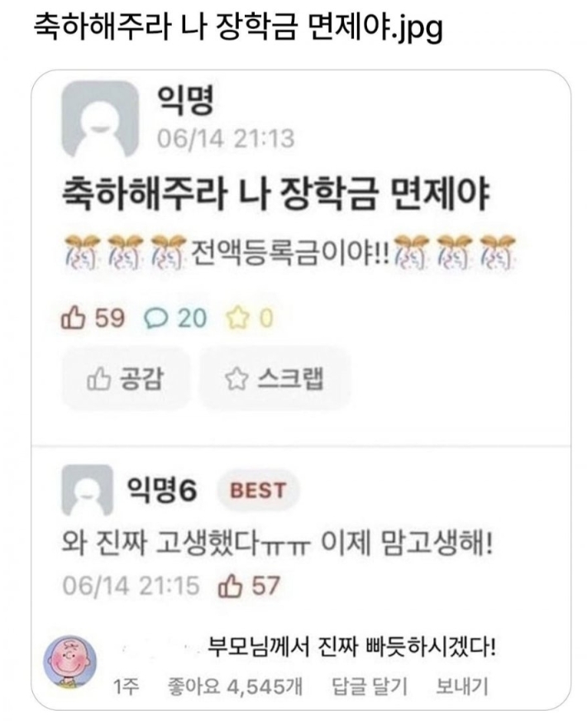587x728 pixels.
Task: Click the post title 축하해주라 나 장학금 면제야
Action: 275,193
